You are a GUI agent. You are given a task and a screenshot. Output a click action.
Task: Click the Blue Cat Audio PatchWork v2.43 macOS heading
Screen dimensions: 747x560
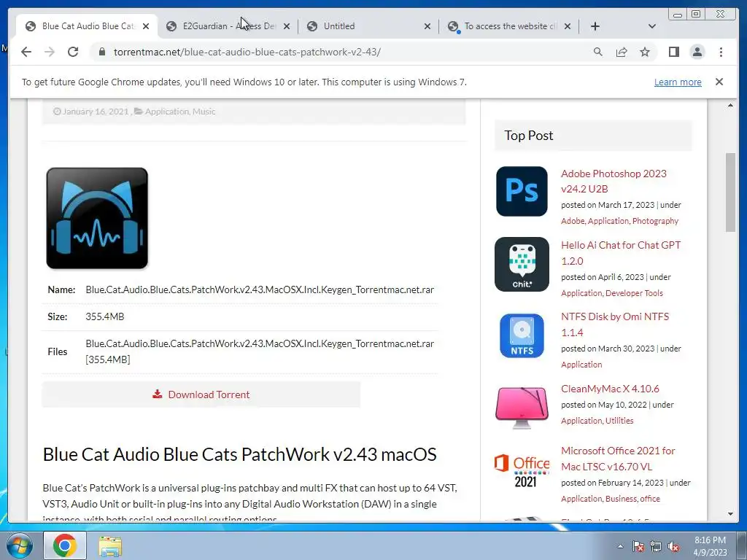click(x=239, y=454)
